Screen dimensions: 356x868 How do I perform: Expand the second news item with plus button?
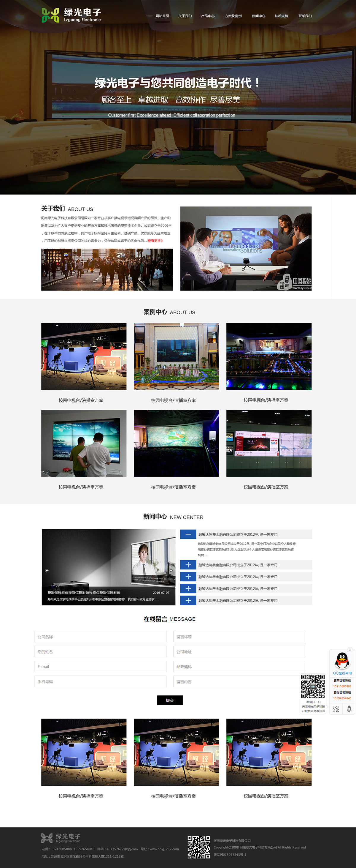tap(188, 565)
